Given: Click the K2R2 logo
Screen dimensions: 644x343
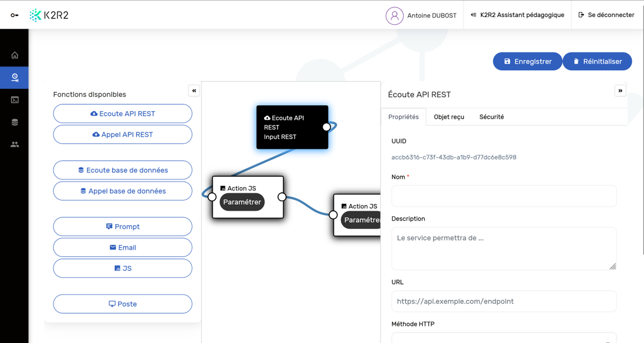Looking at the screenshot, I should 49,15.
